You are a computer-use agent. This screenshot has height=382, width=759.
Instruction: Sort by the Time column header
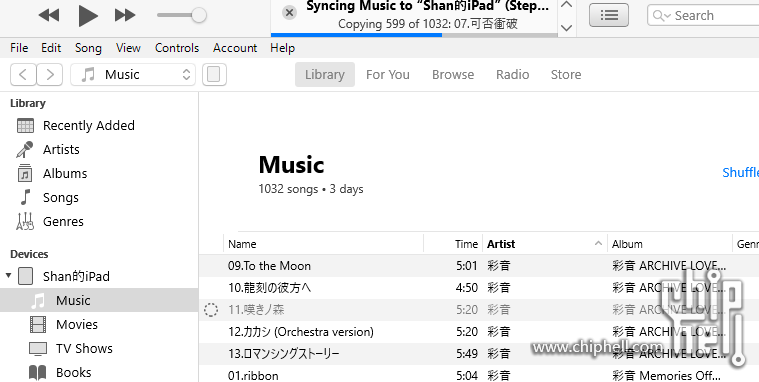coord(453,244)
